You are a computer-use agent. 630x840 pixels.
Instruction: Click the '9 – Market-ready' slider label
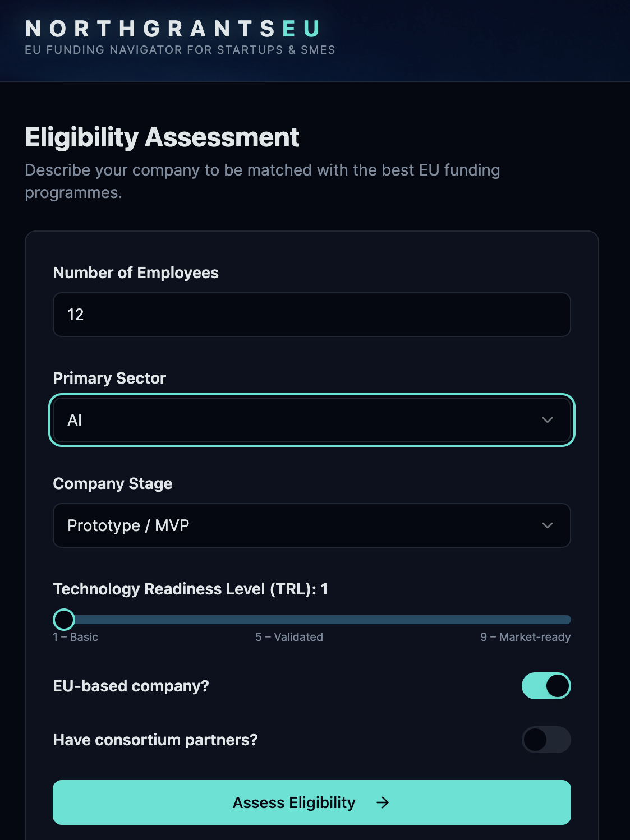click(525, 637)
